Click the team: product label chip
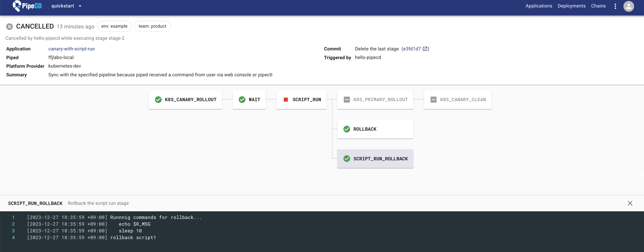Screen dimensions: 644x252 tap(152, 26)
